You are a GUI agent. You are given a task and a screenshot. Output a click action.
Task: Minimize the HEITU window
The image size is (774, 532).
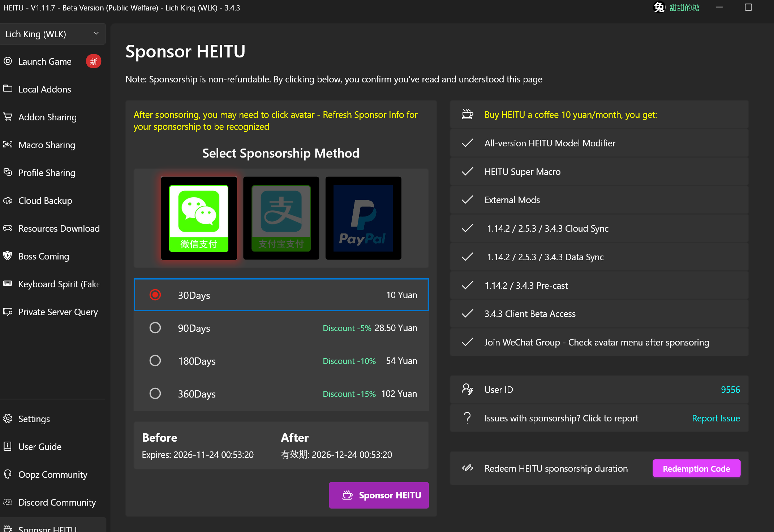click(x=719, y=7)
